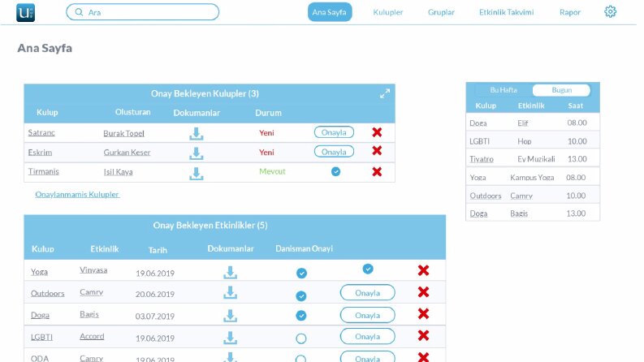Click the search magnifier icon
The image size is (644, 362).
79,12
